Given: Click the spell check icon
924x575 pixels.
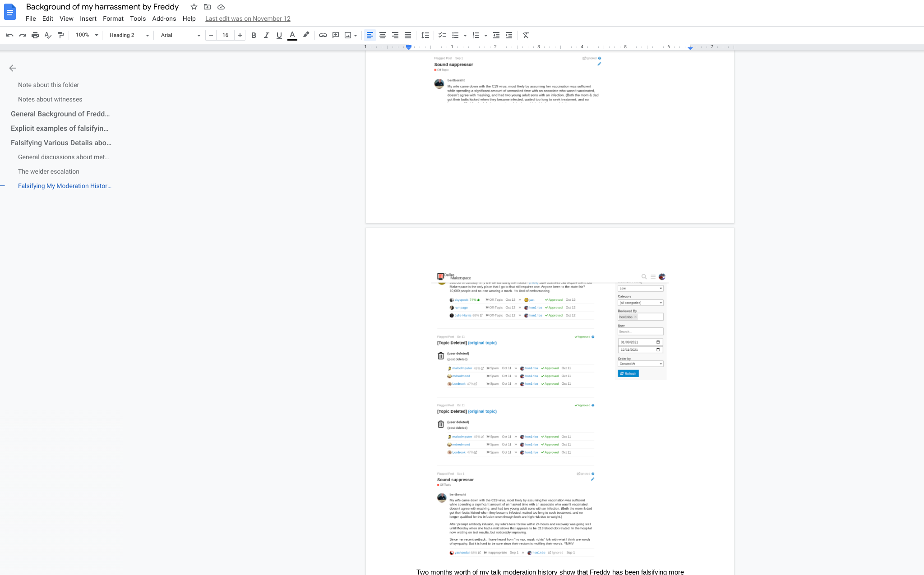Looking at the screenshot, I should tap(48, 35).
